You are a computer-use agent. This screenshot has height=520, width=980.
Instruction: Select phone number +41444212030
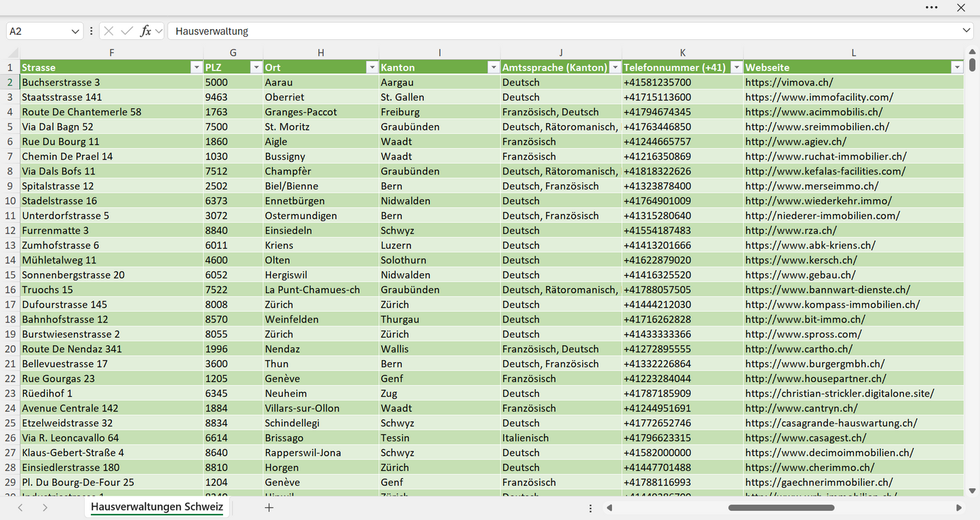pyautogui.click(x=682, y=304)
